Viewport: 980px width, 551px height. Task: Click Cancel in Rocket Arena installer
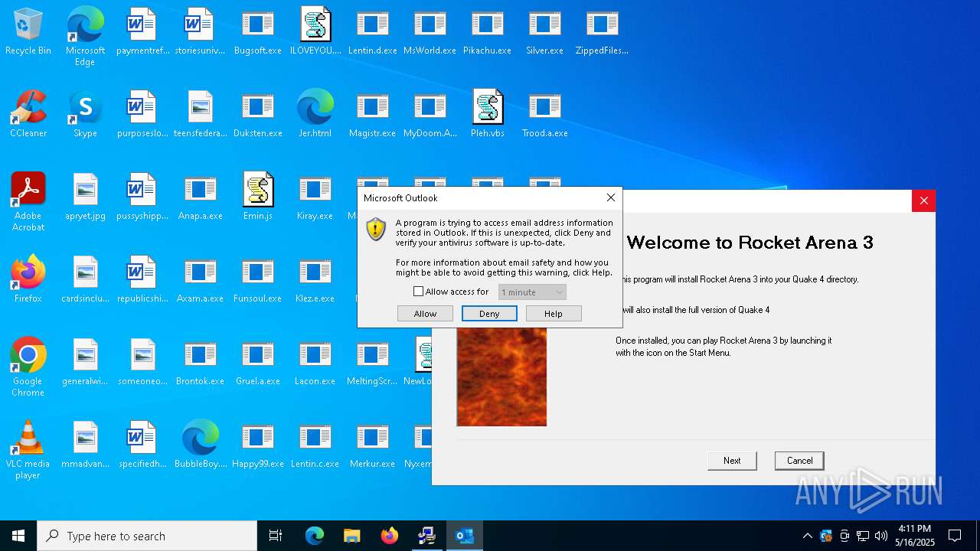pyautogui.click(x=799, y=461)
